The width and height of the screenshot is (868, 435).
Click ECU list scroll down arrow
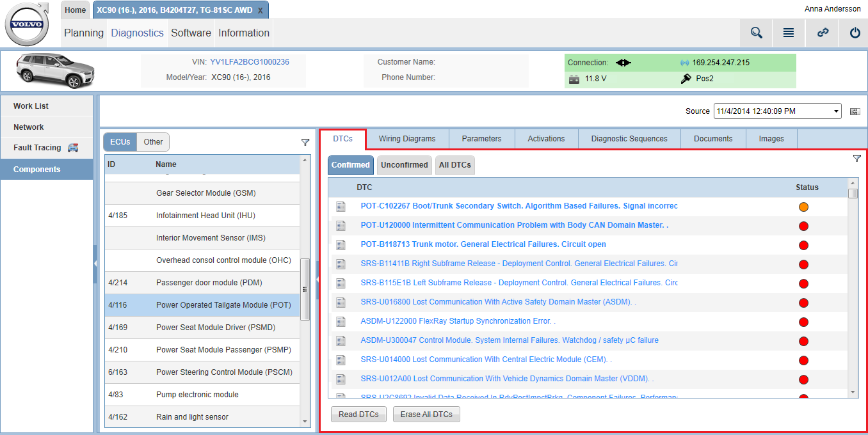pos(305,422)
